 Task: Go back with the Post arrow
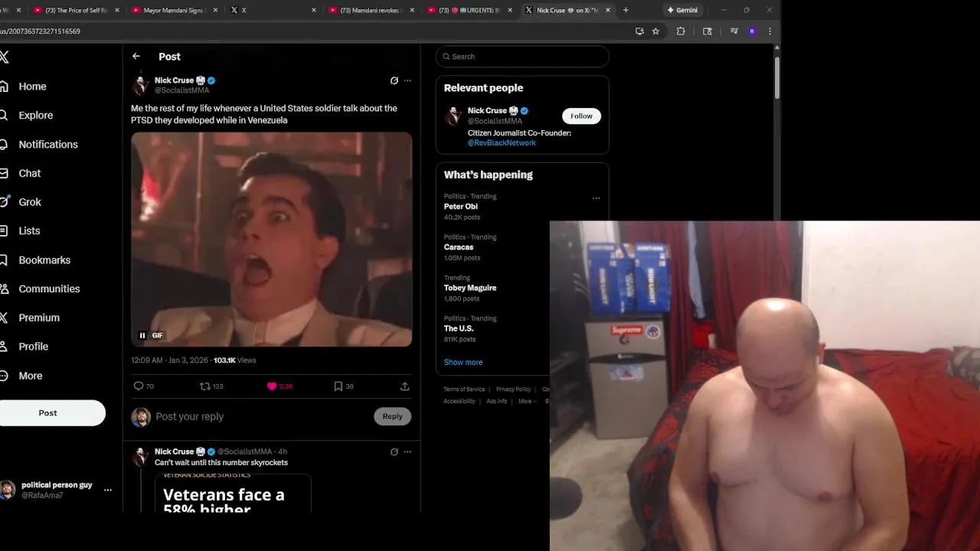[x=136, y=57]
